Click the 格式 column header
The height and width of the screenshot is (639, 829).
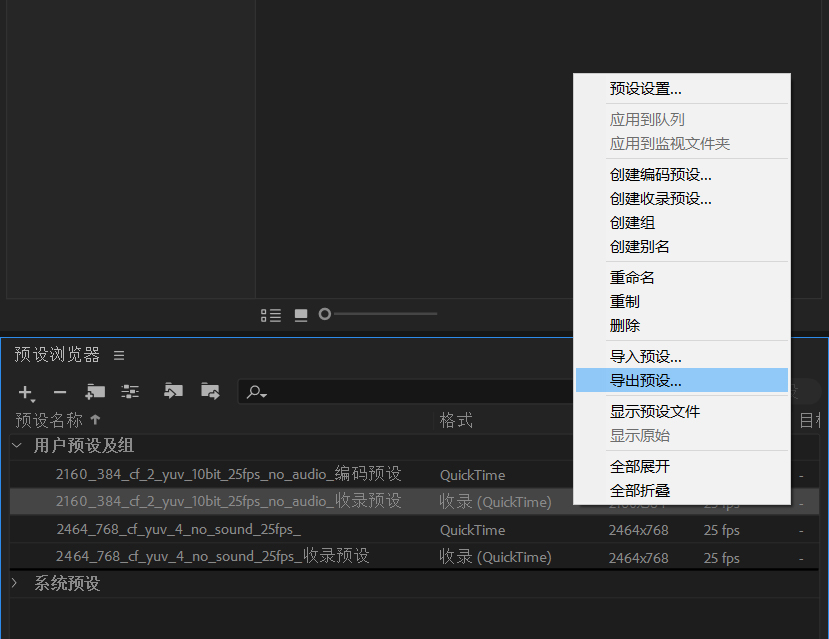pyautogui.click(x=456, y=420)
